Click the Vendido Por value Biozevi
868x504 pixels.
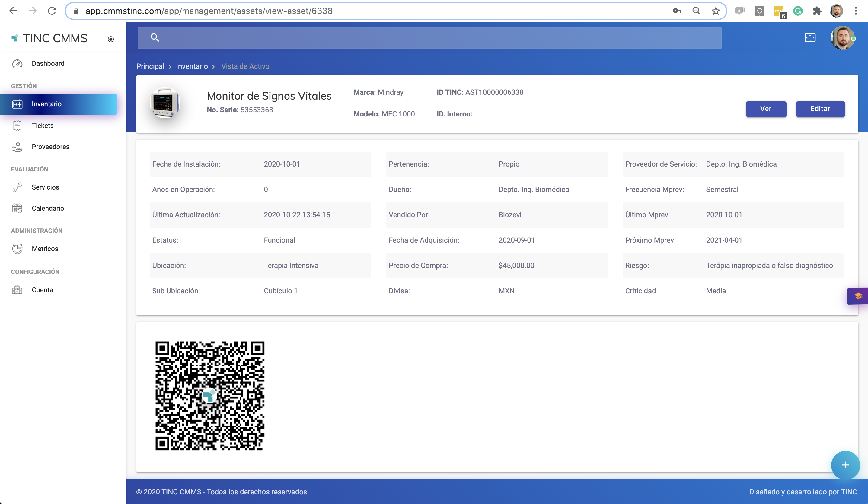pos(510,215)
